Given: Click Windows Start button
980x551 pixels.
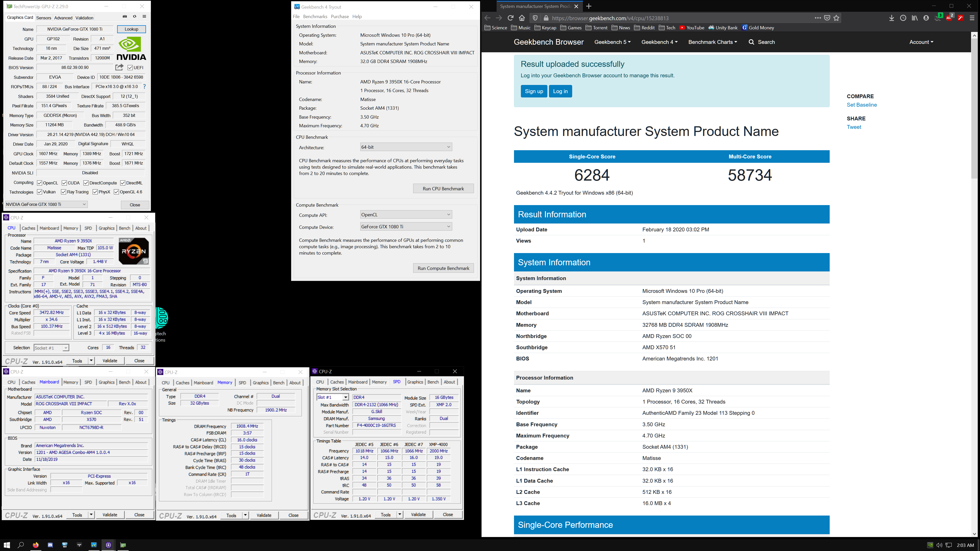Looking at the screenshot, I should point(7,545).
